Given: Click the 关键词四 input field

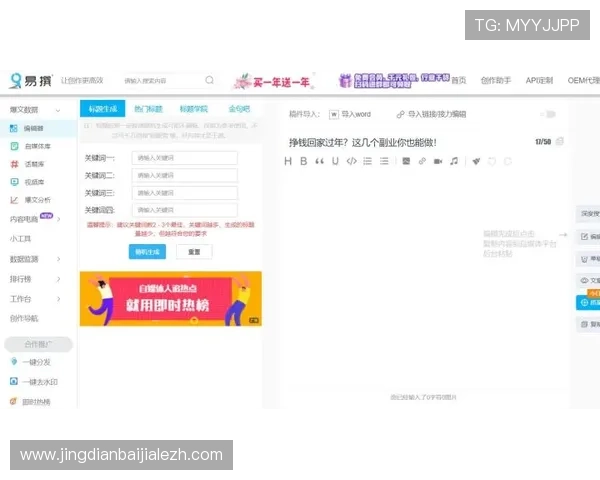Looking at the screenshot, I should (x=185, y=210).
